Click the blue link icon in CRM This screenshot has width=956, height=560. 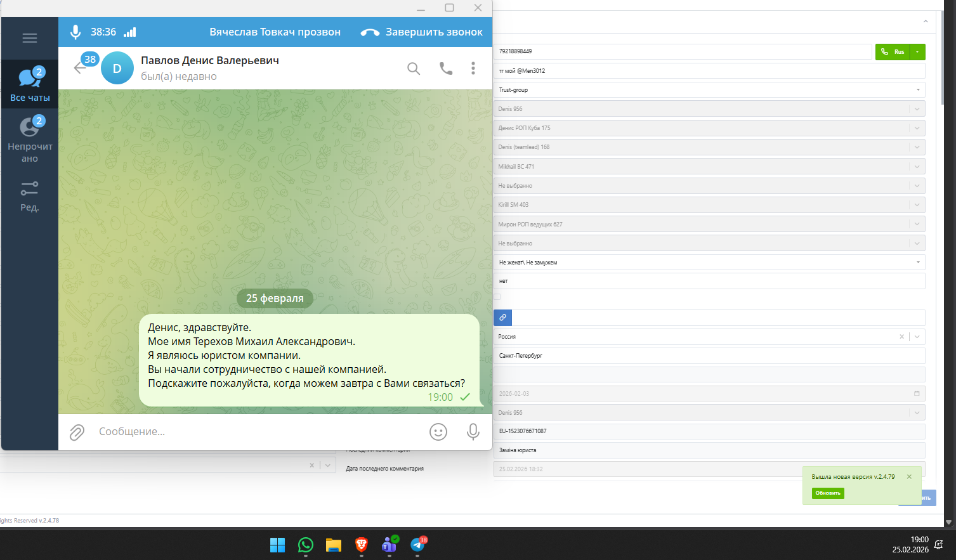tap(502, 317)
